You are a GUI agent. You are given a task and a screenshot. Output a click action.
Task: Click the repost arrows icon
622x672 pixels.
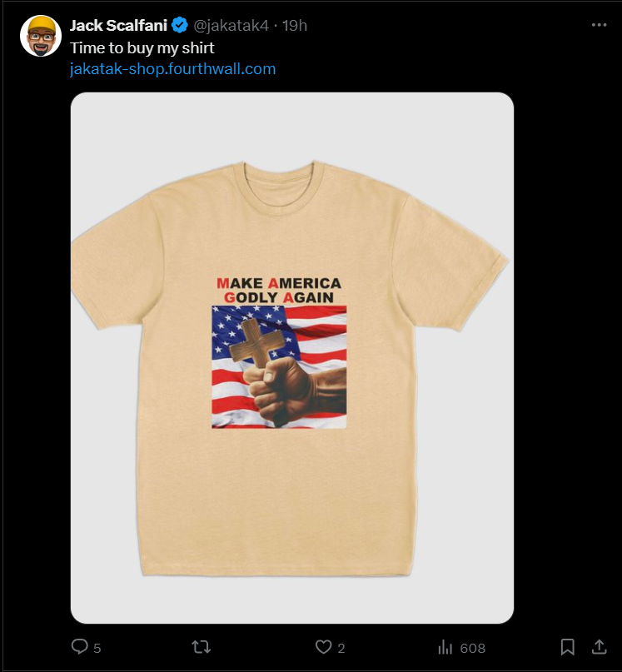pos(201,647)
